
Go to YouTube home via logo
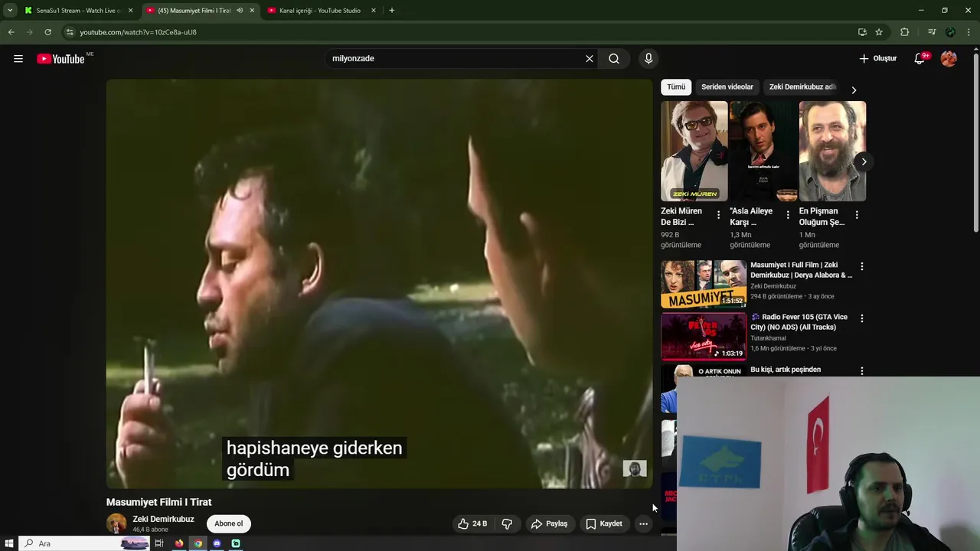pos(60,59)
